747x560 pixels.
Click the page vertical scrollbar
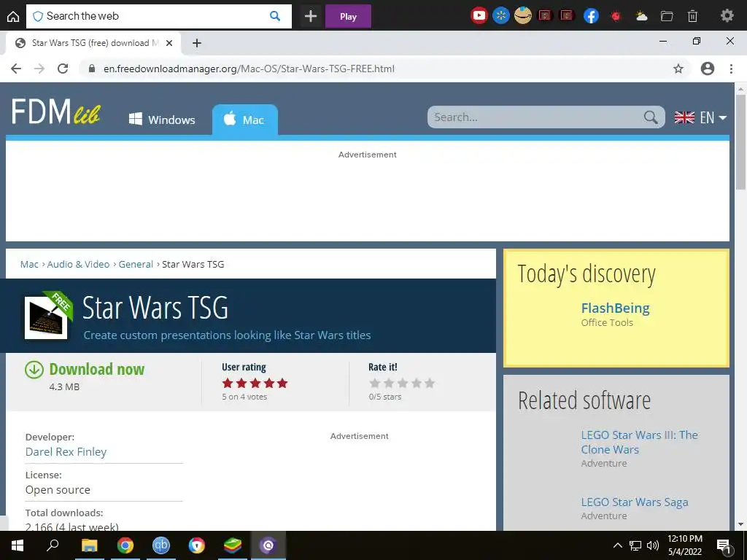[740, 143]
